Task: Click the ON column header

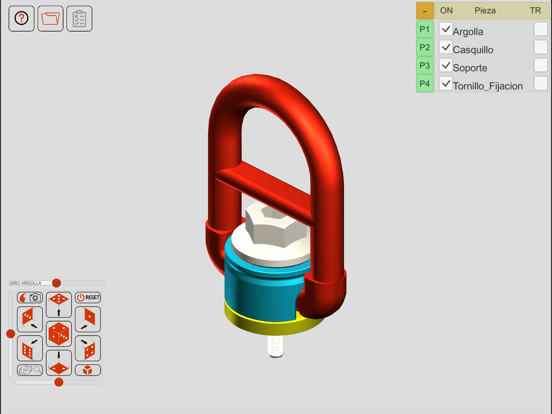Action: [x=446, y=11]
